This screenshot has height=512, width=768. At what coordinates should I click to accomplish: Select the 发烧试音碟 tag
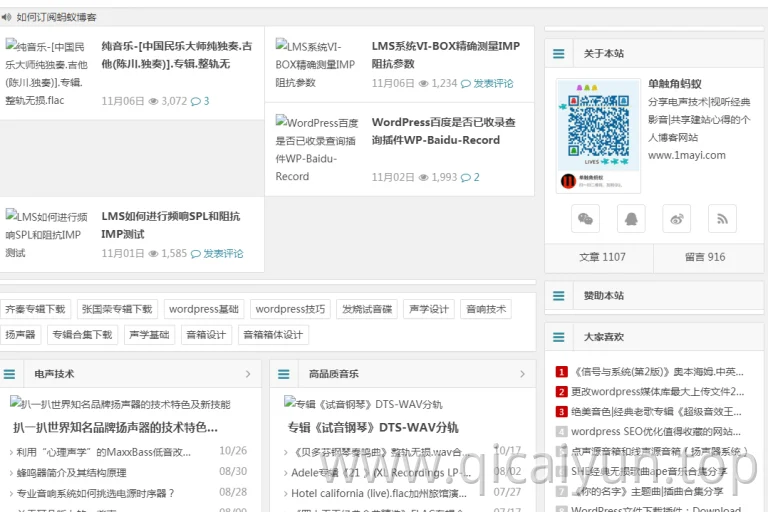[367, 309]
